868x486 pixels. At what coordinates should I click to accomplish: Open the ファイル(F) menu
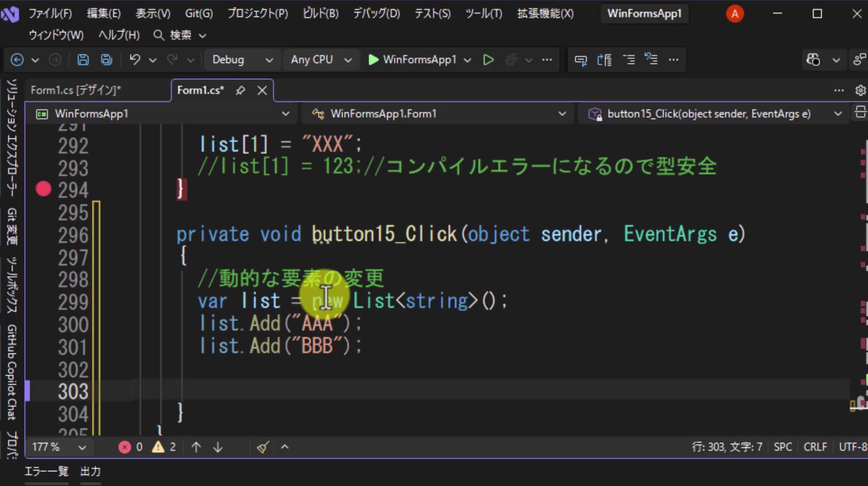(x=50, y=14)
